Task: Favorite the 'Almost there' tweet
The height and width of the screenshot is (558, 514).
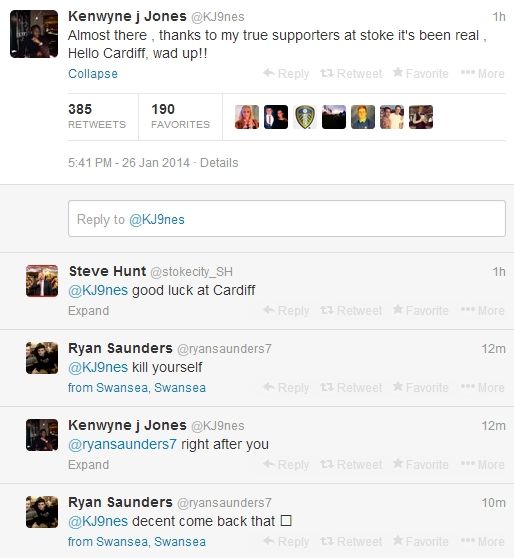Action: click(420, 74)
